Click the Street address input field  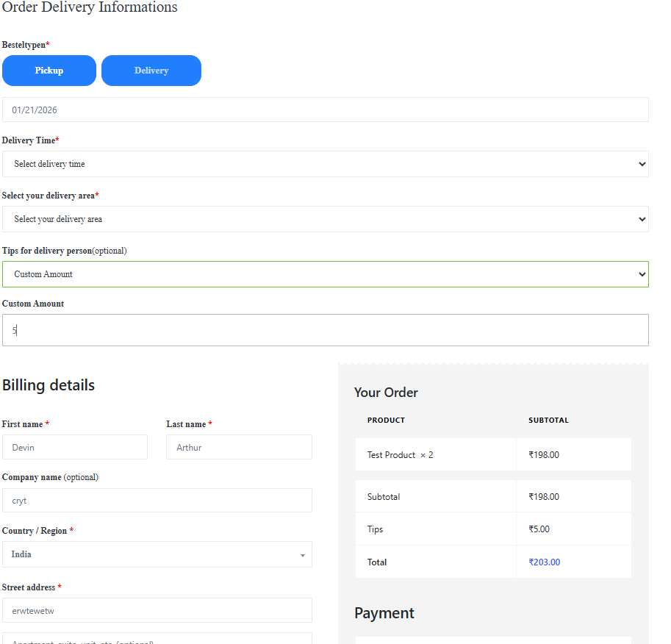coord(157,610)
